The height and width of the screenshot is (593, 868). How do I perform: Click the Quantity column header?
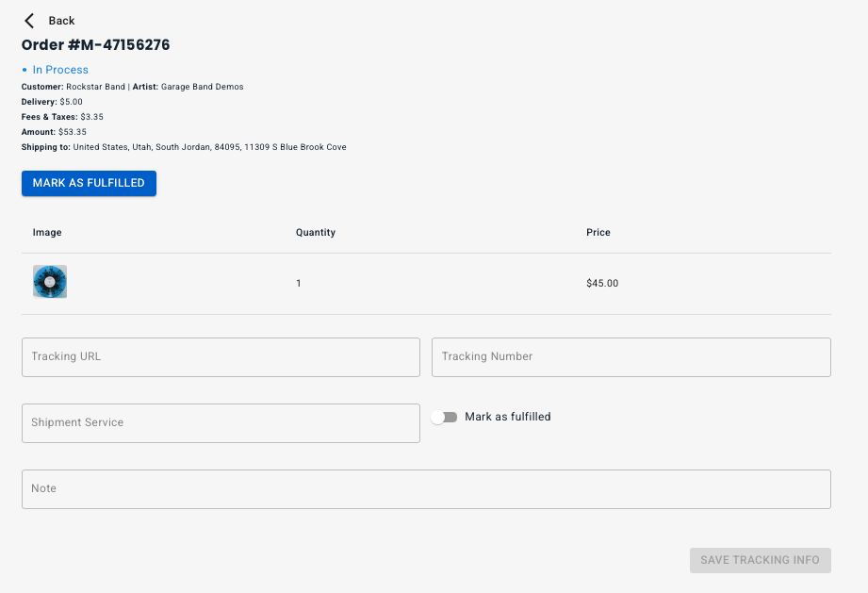click(316, 232)
